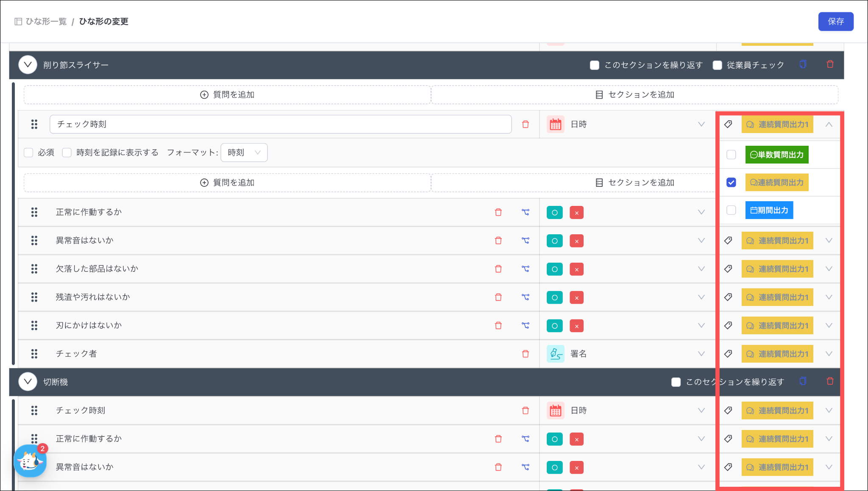Click drag handle of 欠落した部品はないか row

(34, 269)
